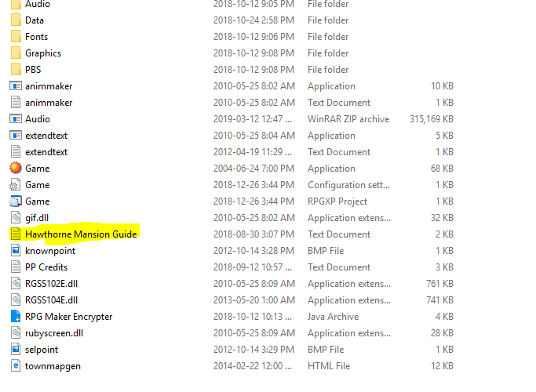Click the Audio WinRAR ZIP archive icon

(16, 119)
